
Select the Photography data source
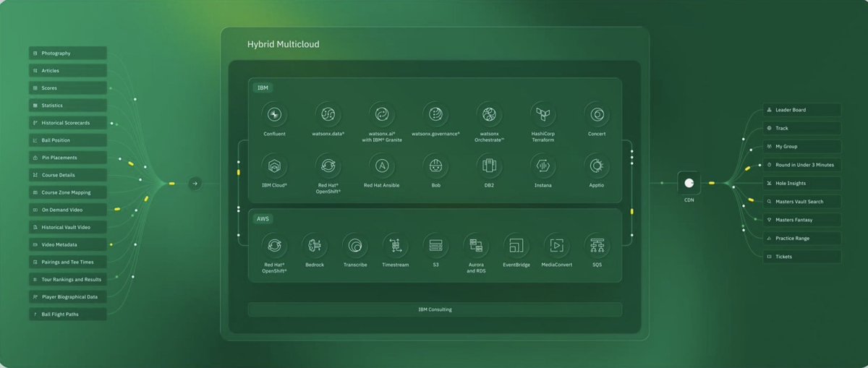[x=68, y=54]
